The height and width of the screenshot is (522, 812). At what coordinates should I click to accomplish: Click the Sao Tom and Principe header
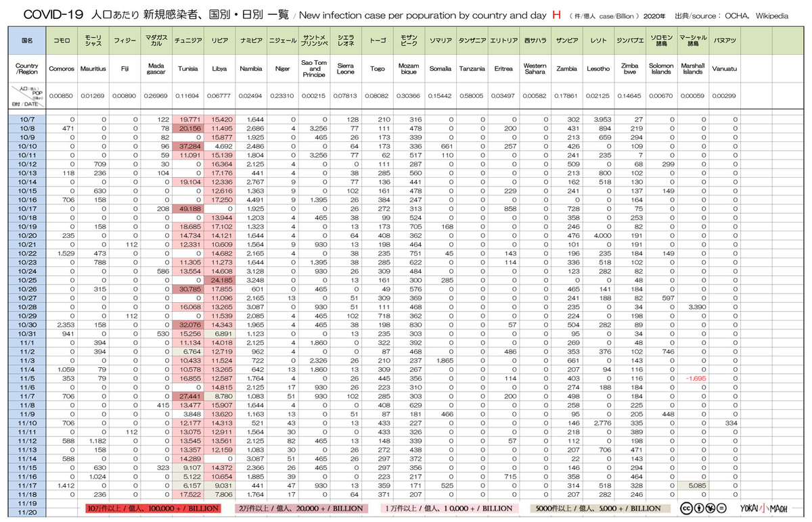(315, 69)
